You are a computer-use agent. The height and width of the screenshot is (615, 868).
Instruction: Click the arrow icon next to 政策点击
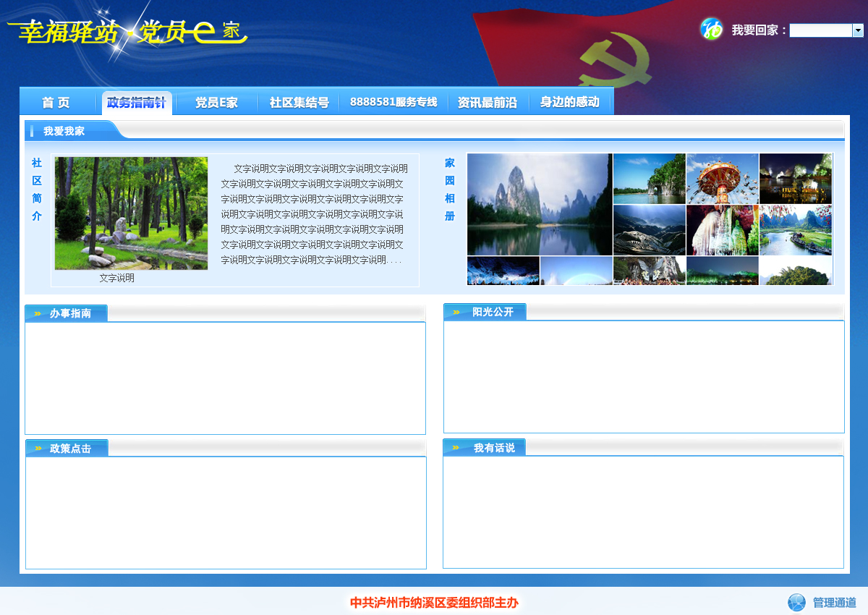coord(38,449)
